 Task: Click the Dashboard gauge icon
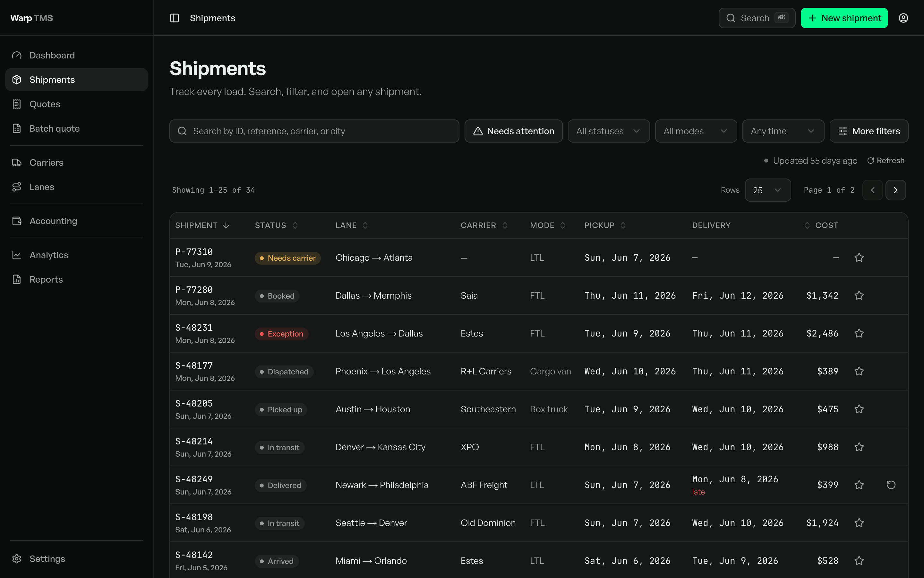pos(17,55)
